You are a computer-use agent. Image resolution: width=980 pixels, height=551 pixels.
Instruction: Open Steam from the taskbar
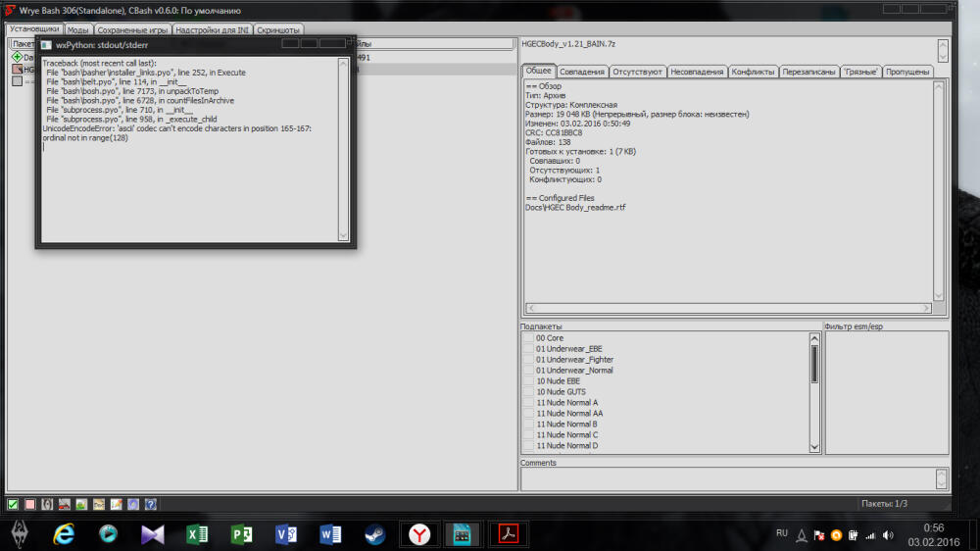click(x=375, y=534)
